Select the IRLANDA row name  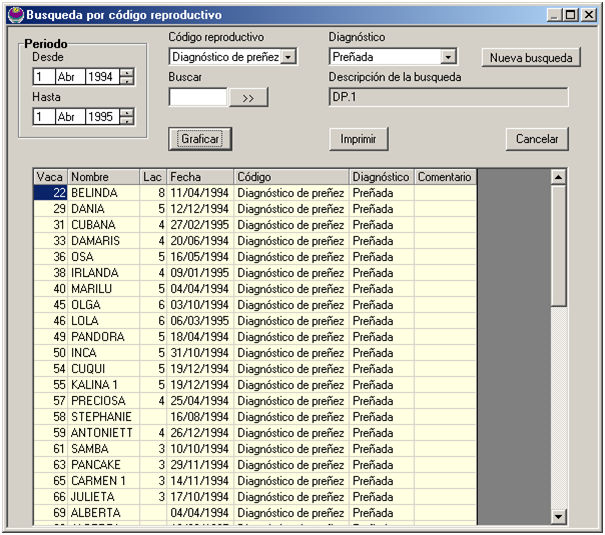tap(103, 273)
